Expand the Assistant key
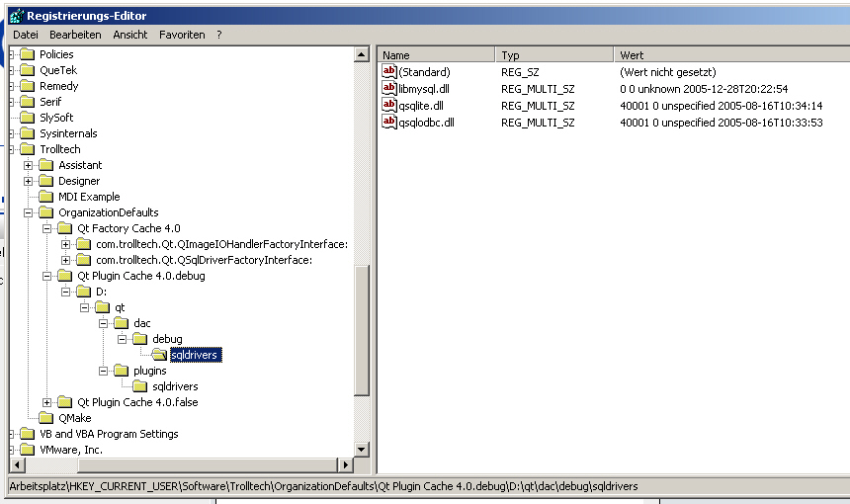The width and height of the screenshot is (850, 504). click(29, 165)
